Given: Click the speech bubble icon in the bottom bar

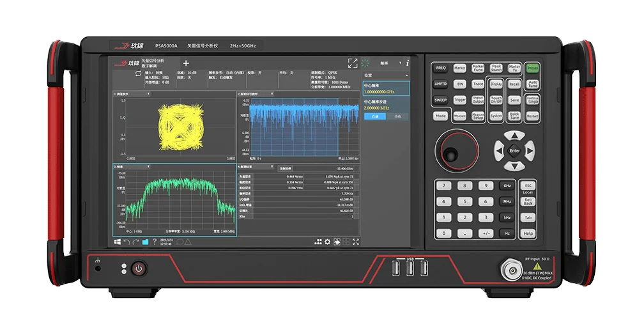Looking at the screenshot, I should pyautogui.click(x=180, y=242).
